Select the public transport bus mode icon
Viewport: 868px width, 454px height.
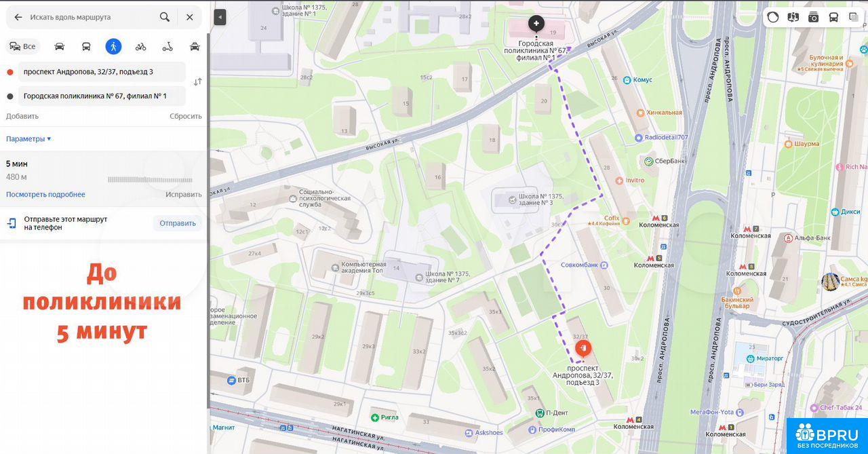(x=86, y=46)
